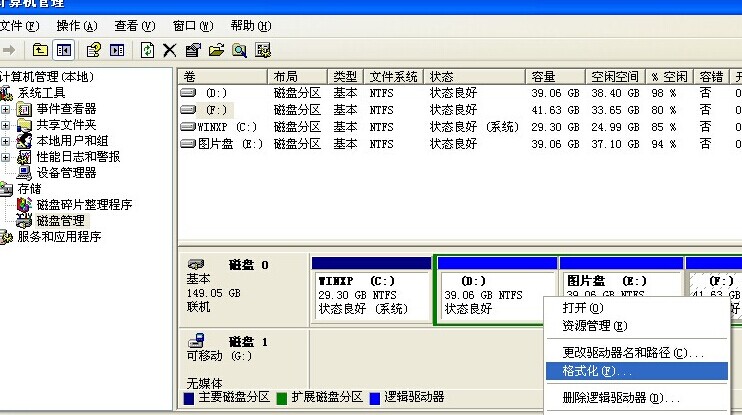The width and height of the screenshot is (742, 415).
Task: Expand the 共享文件夹 tree node
Action: [5, 125]
